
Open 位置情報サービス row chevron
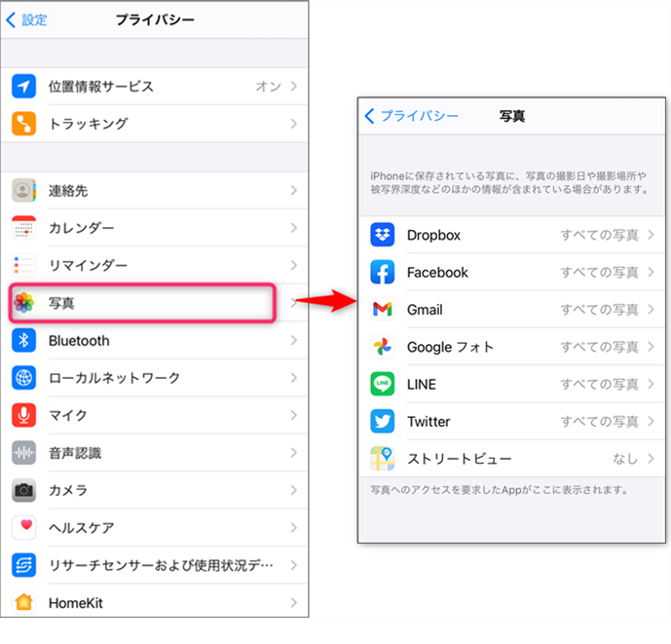[293, 86]
